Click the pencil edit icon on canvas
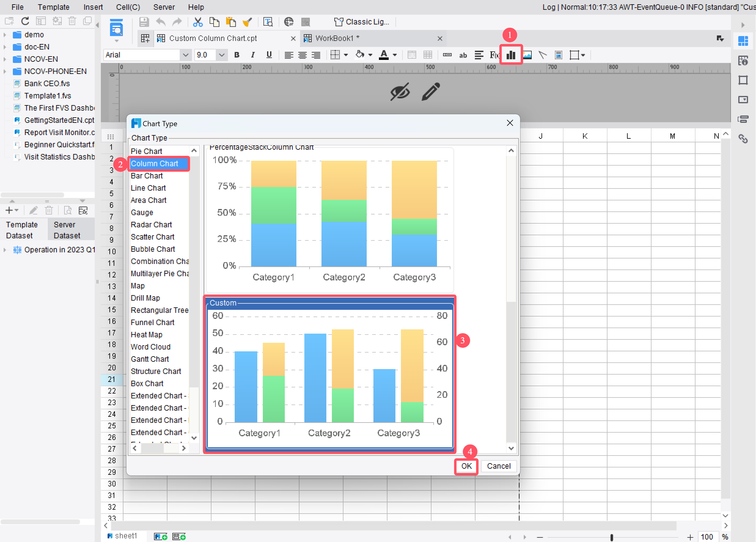The image size is (756, 542). coord(431,91)
